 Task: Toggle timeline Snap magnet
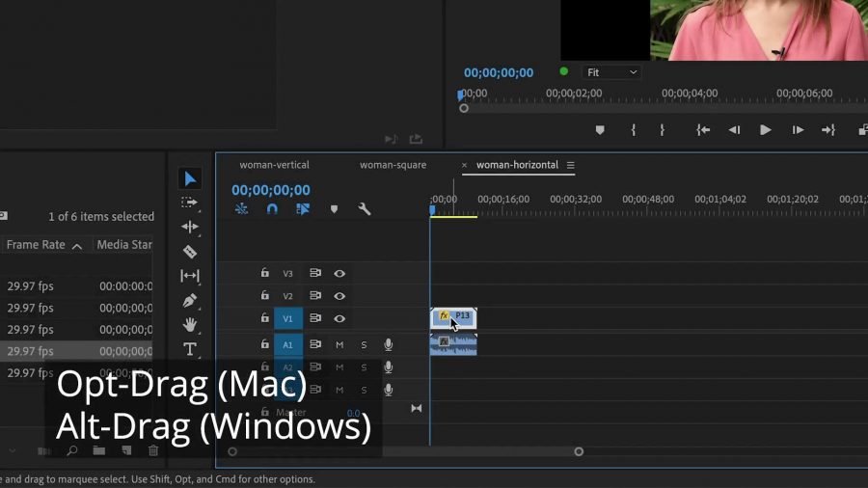272,209
